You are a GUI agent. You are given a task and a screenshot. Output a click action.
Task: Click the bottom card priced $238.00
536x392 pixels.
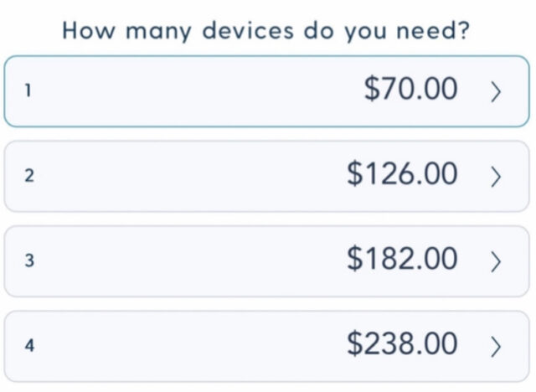pyautogui.click(x=266, y=347)
